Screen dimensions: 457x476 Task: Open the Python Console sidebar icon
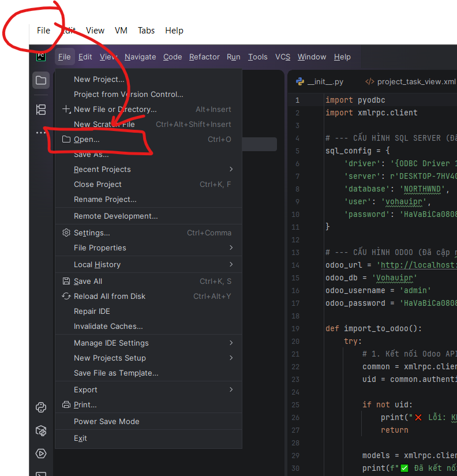(40, 407)
